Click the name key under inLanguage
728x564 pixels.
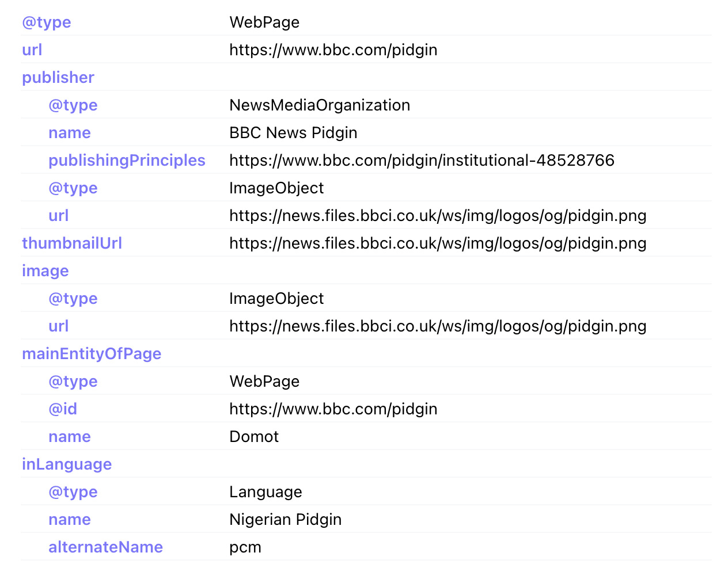tap(69, 519)
